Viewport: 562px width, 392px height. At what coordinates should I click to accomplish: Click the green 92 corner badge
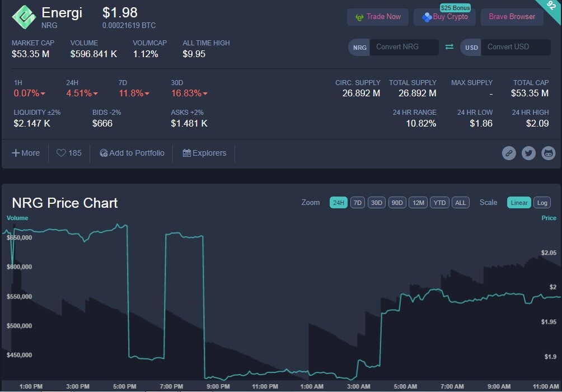[552, 7]
